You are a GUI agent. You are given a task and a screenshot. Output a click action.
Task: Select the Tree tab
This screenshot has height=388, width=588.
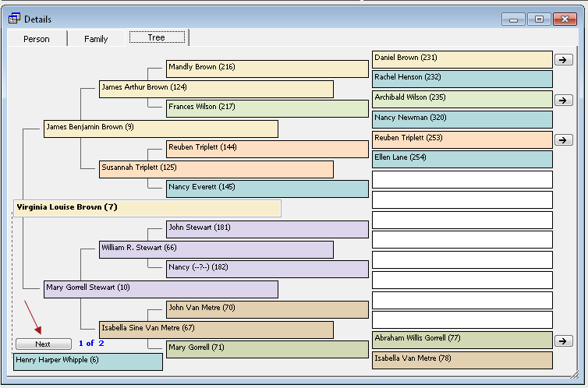coord(157,37)
